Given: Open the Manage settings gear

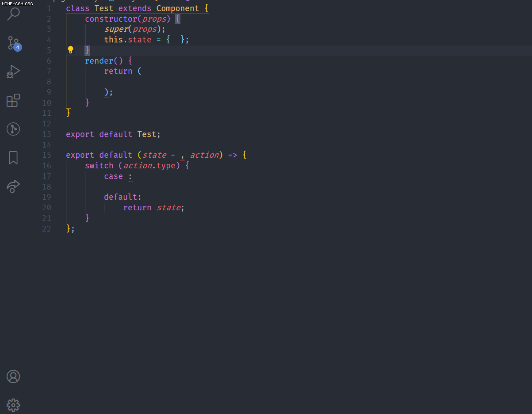Looking at the screenshot, I should 13,405.
